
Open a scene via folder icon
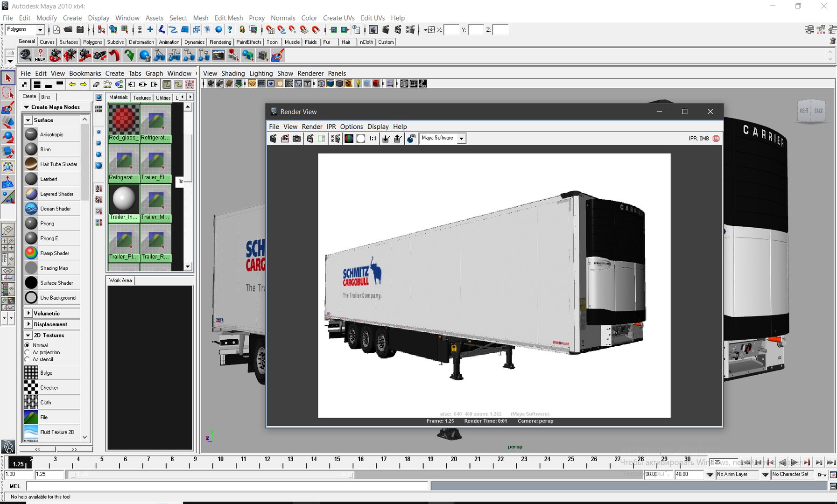coord(68,29)
